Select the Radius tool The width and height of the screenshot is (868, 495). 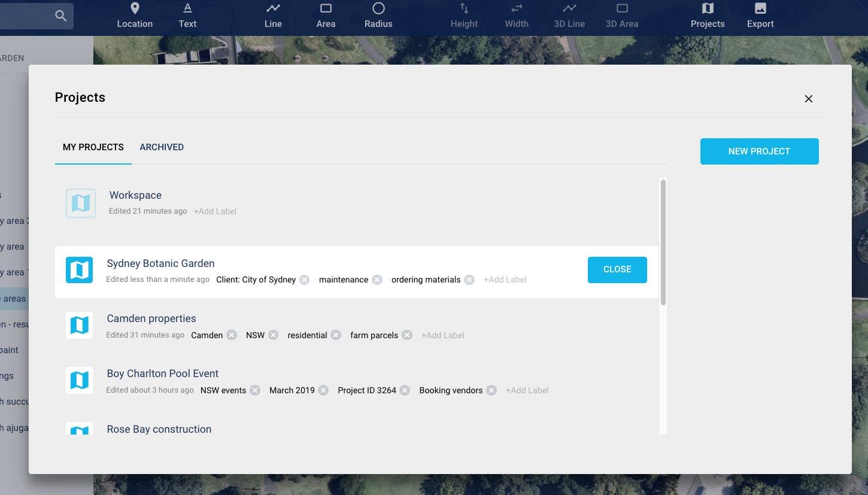click(x=378, y=15)
